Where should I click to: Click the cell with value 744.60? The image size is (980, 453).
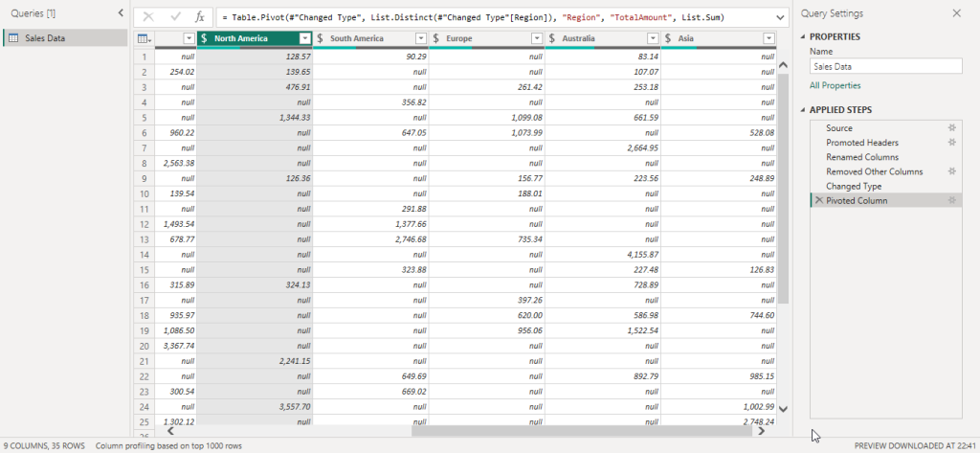(719, 315)
